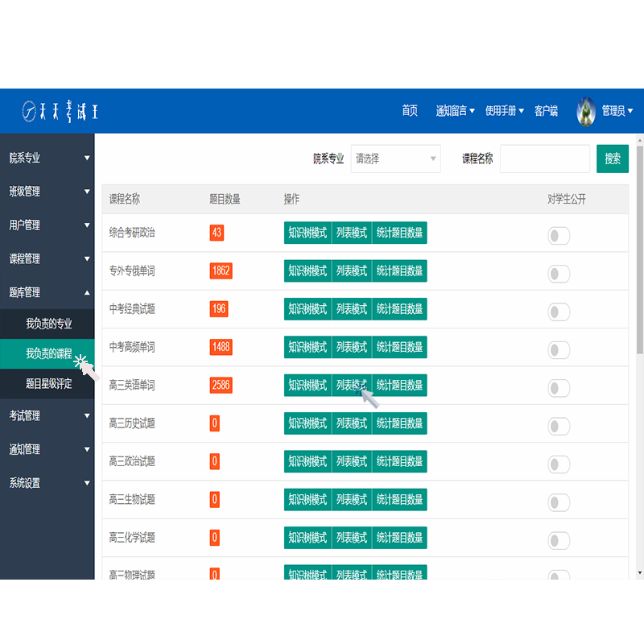
Task: Click the administrator avatar picture
Action: tap(586, 111)
